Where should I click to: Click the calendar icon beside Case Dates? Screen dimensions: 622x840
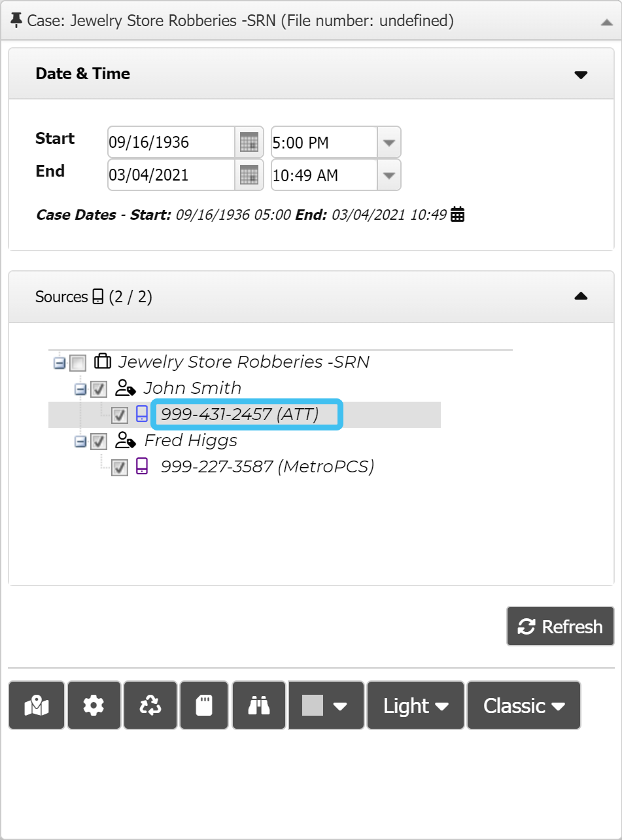[458, 215]
